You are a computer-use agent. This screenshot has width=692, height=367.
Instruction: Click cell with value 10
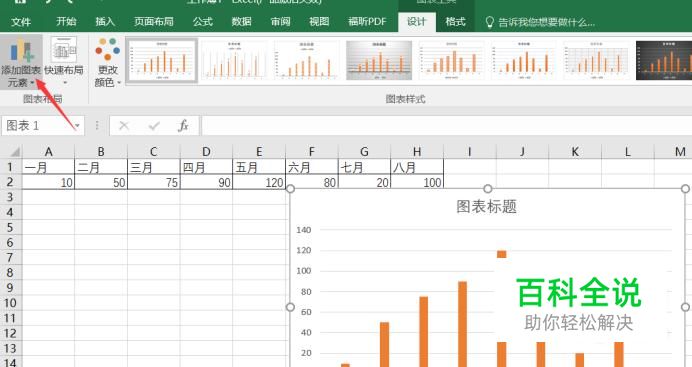coord(48,182)
